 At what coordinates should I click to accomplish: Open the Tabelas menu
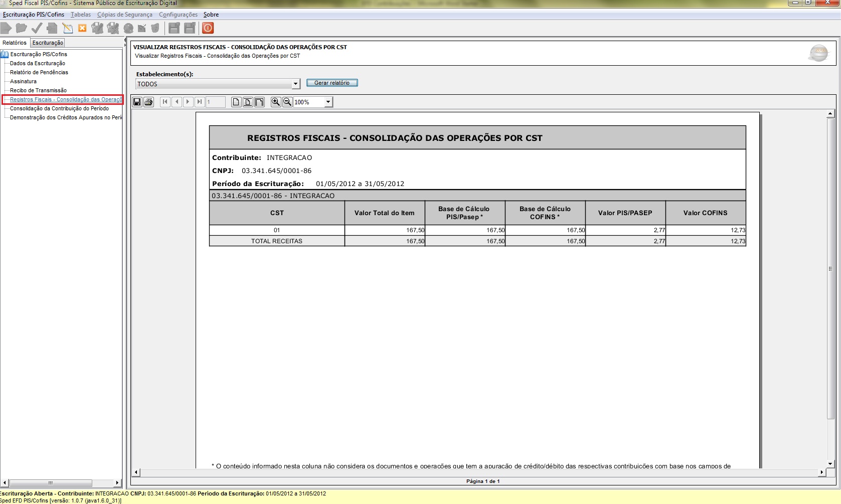[81, 15]
